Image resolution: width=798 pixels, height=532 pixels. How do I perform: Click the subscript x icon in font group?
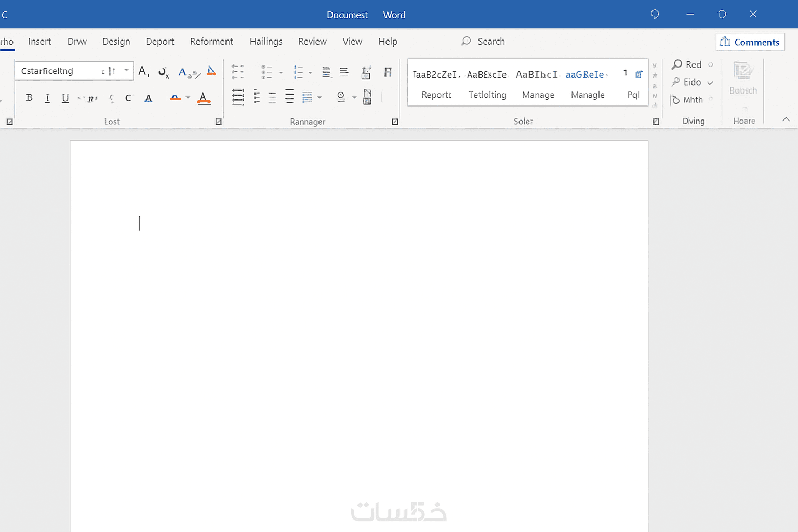click(164, 73)
